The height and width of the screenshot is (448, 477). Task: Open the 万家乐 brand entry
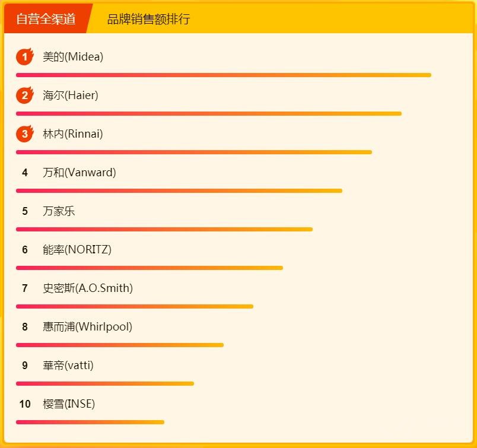(59, 211)
